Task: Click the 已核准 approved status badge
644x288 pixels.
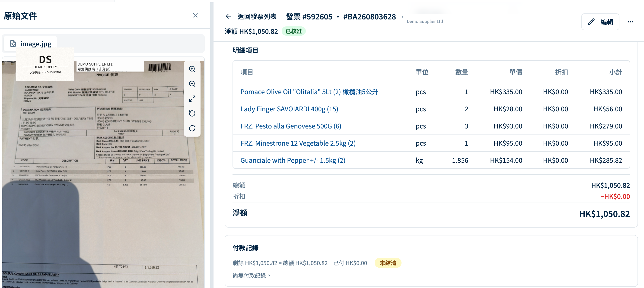Action: pyautogui.click(x=293, y=31)
